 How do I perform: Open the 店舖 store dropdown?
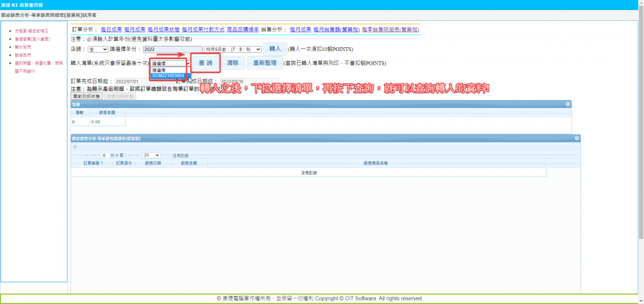[x=97, y=49]
